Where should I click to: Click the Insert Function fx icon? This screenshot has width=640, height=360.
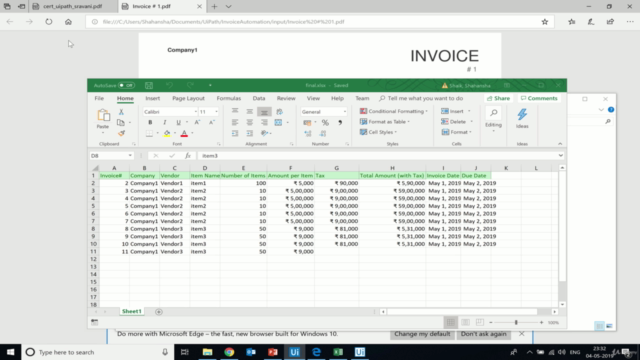(x=188, y=156)
